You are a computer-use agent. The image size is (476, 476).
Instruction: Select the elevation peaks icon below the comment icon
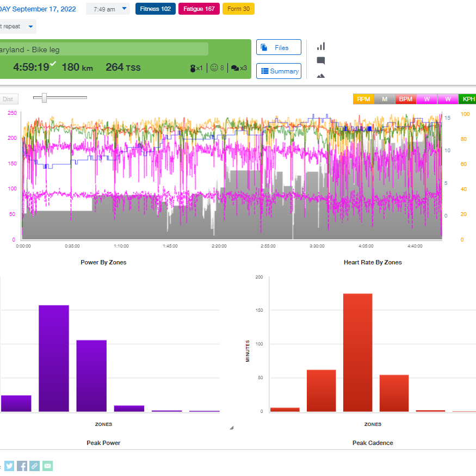pos(321,76)
